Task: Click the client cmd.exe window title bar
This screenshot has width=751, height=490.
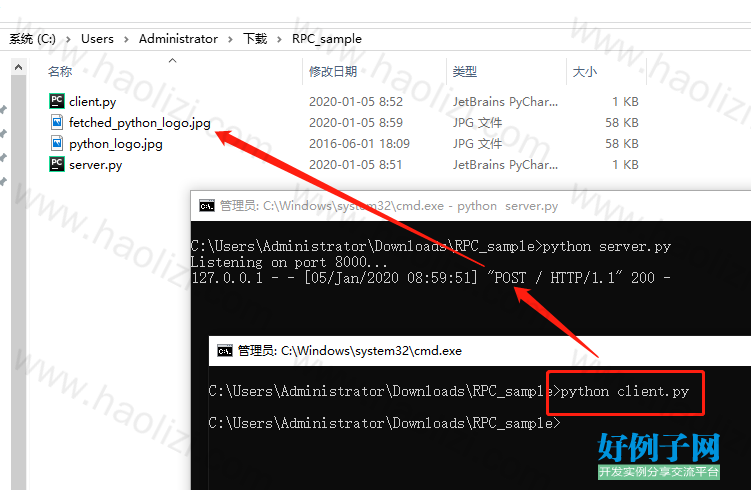Action: [479, 351]
